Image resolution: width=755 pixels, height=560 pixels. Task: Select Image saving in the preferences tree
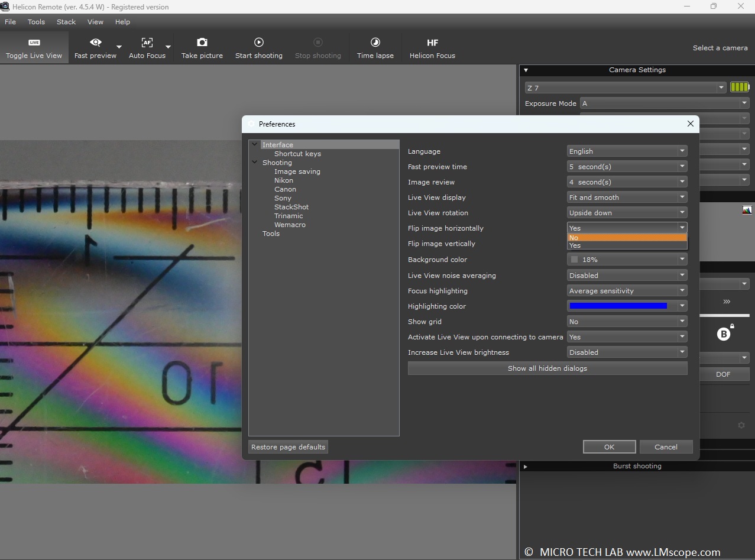(x=297, y=171)
